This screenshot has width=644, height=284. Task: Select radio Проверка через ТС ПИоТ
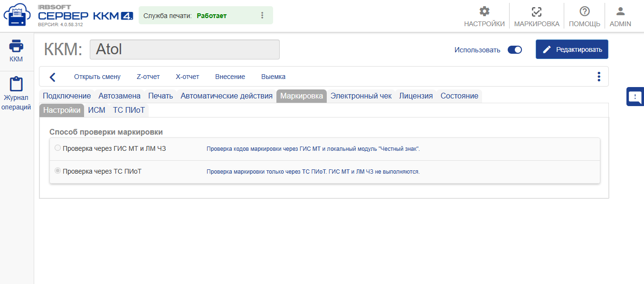[x=57, y=170]
